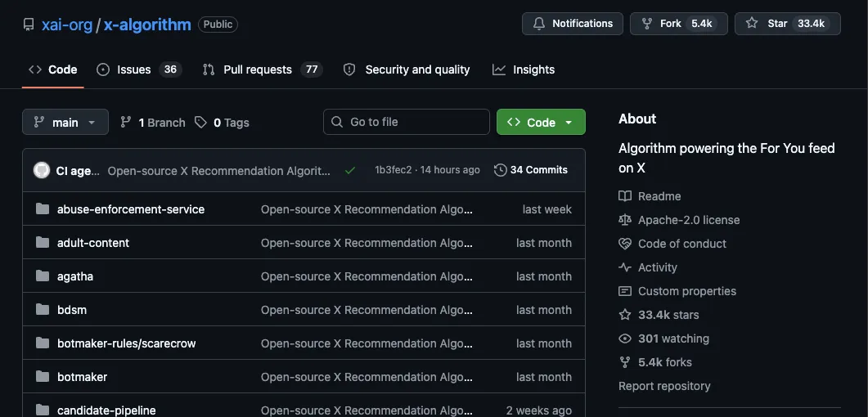Click the repository icon beside xai-org
This screenshot has width=868, height=417.
[x=29, y=25]
